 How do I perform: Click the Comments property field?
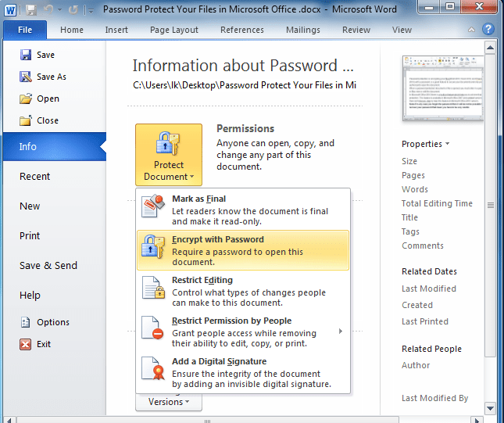coord(423,246)
